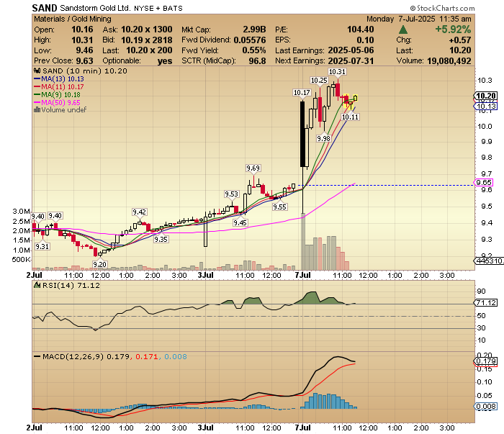Click the Fwd Yield value 0.55%
The image size is (504, 434).
[254, 50]
